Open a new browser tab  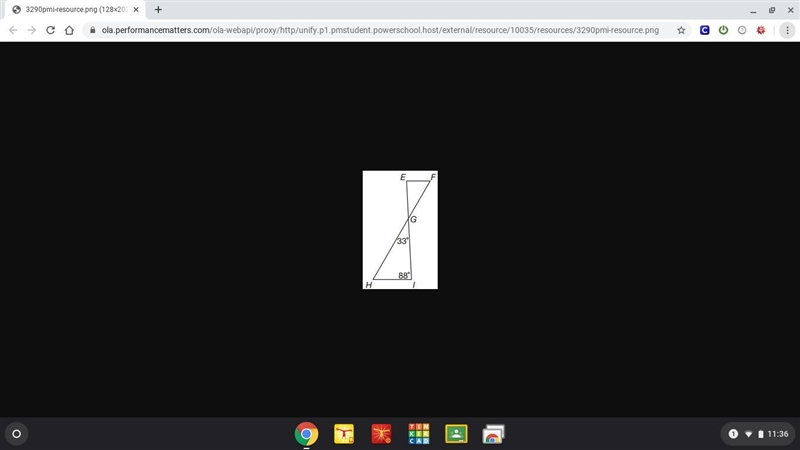tap(158, 10)
